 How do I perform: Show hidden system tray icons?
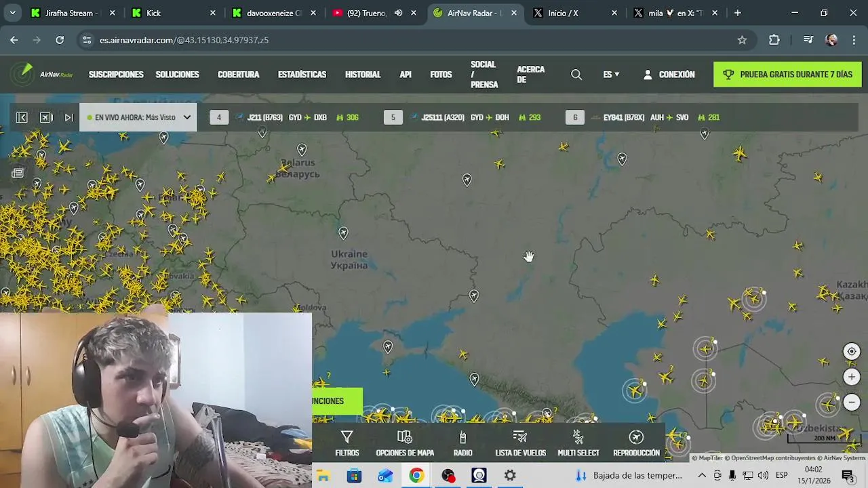click(702, 476)
